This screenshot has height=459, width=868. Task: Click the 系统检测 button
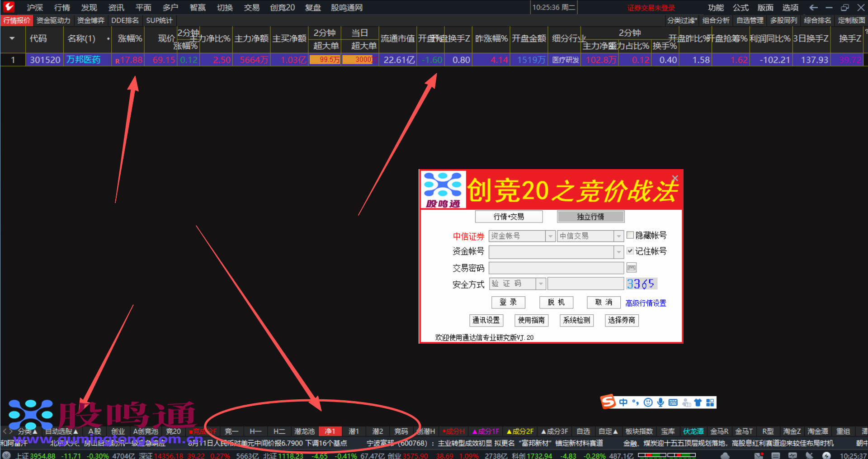[576, 320]
